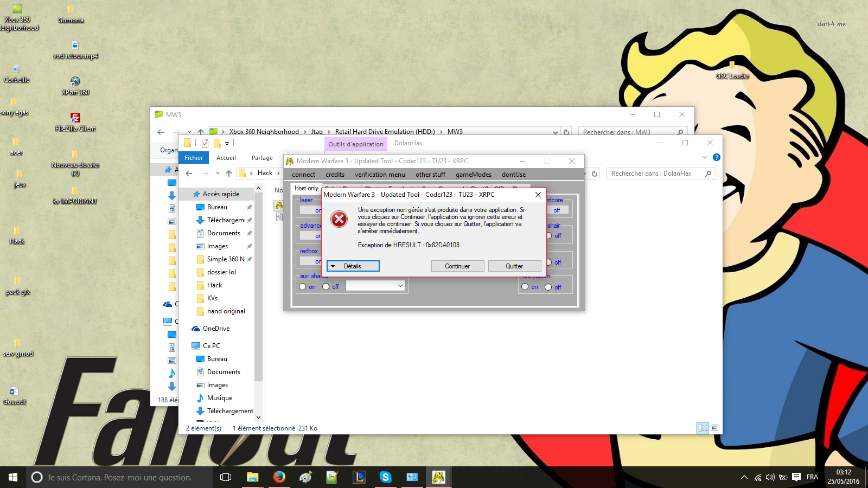Click the help icon in DolanHax window

(x=716, y=157)
